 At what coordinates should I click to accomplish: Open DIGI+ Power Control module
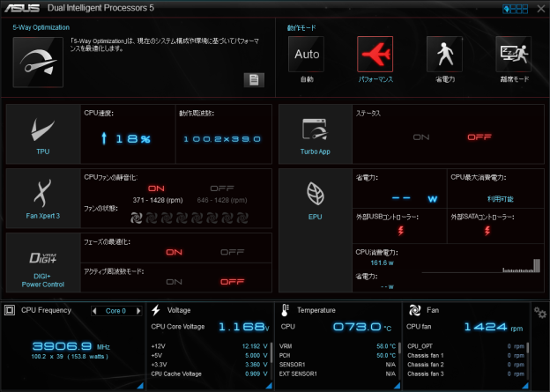[43, 261]
